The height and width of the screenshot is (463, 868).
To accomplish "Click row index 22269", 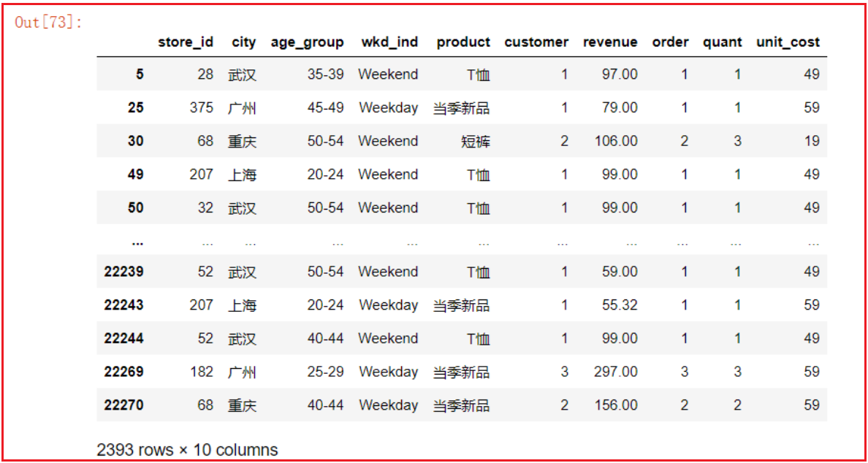I will click(x=123, y=372).
